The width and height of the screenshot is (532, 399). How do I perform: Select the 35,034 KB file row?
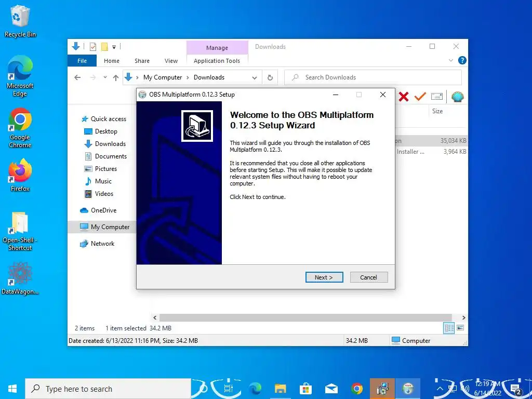point(431,140)
